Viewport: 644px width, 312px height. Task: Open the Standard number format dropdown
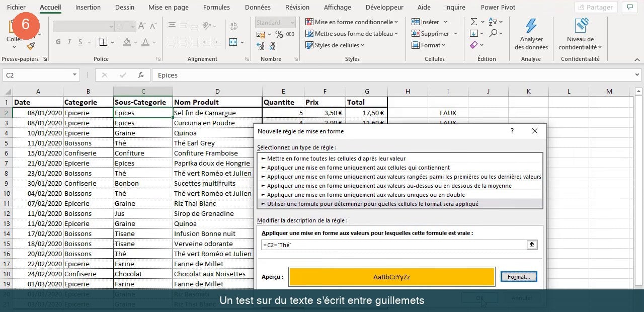click(x=292, y=23)
